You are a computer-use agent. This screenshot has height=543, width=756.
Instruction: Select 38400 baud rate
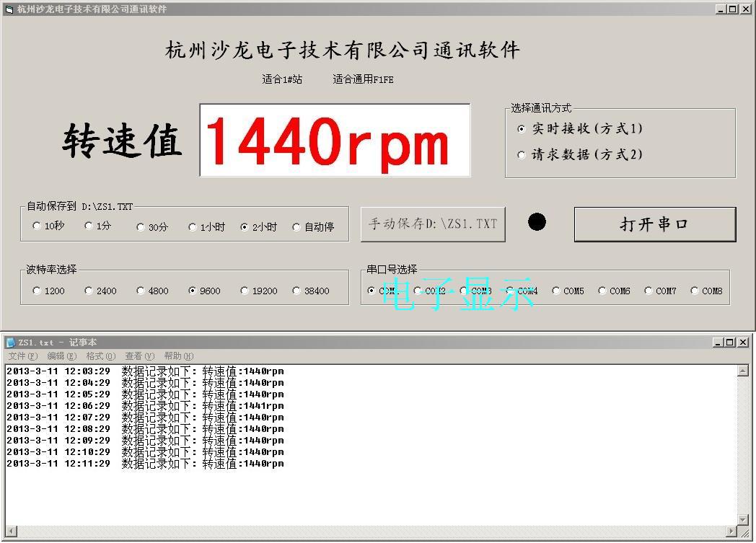pyautogui.click(x=296, y=291)
